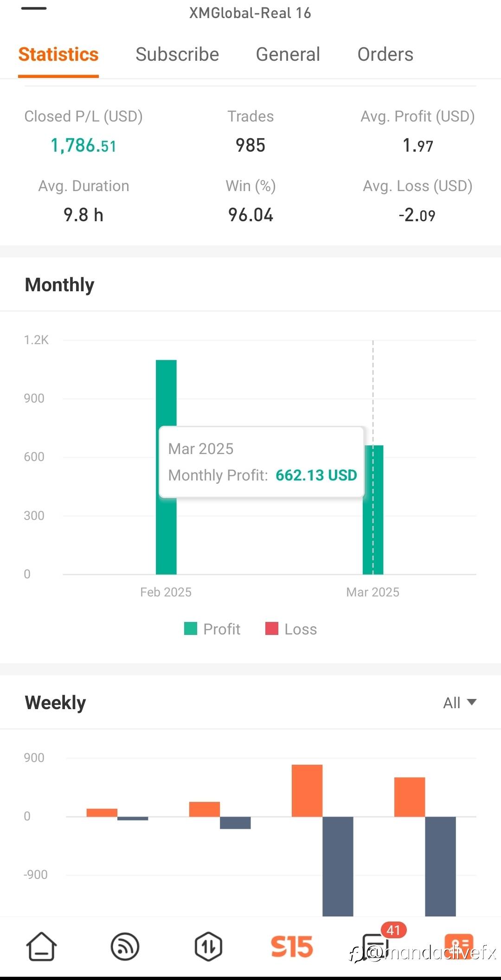Switch to the Subscribe tab
The height and width of the screenshot is (980, 501).
click(177, 54)
